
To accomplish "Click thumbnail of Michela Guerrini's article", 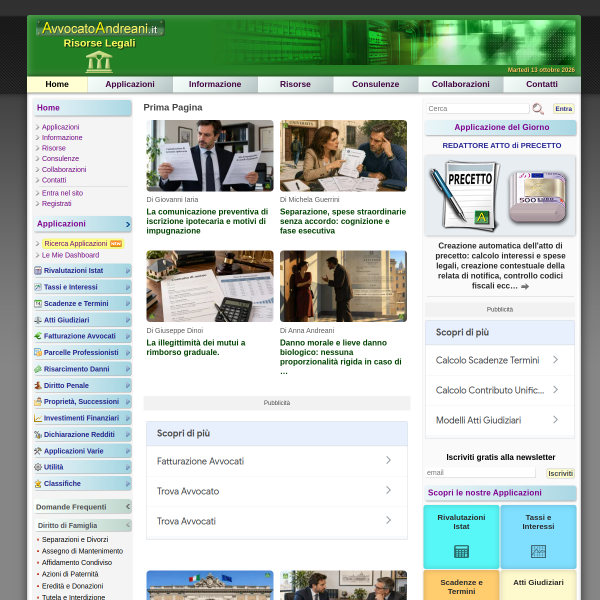I will (343, 156).
